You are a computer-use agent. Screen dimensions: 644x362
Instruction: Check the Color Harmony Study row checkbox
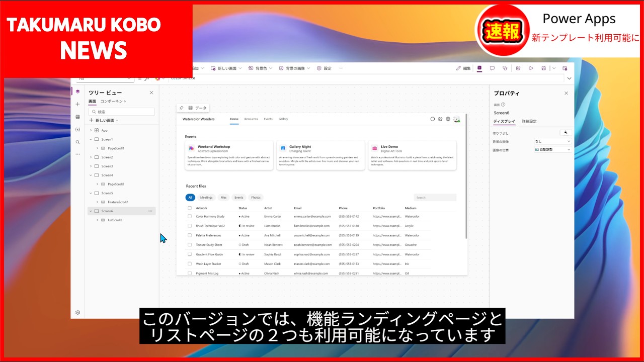pyautogui.click(x=190, y=217)
